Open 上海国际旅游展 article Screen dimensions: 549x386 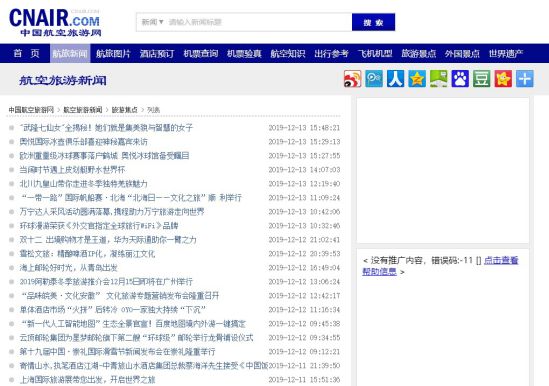[88, 380]
